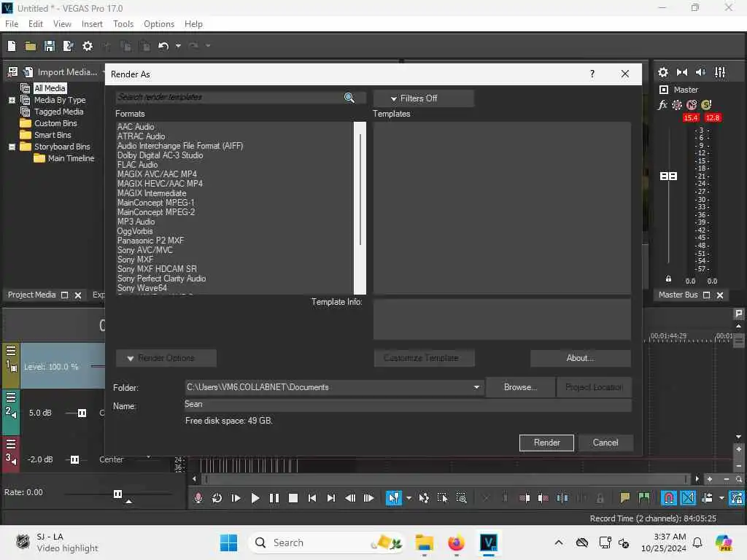Open the View menu

[x=62, y=24]
